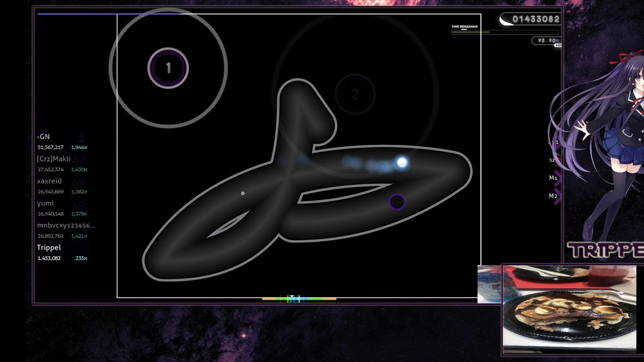Viewport: 644px width, 362px height.
Task: Select leaderboard entry mnbvcxy123456...
Action: coord(65,230)
